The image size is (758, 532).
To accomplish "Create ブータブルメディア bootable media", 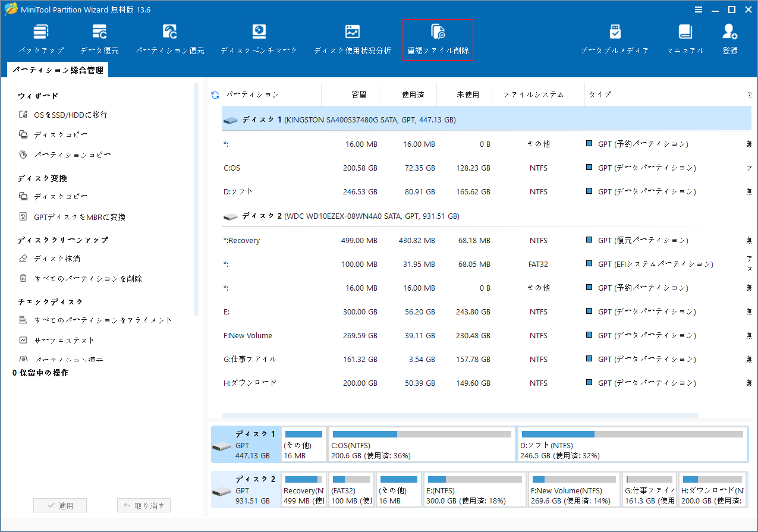I will click(615, 37).
